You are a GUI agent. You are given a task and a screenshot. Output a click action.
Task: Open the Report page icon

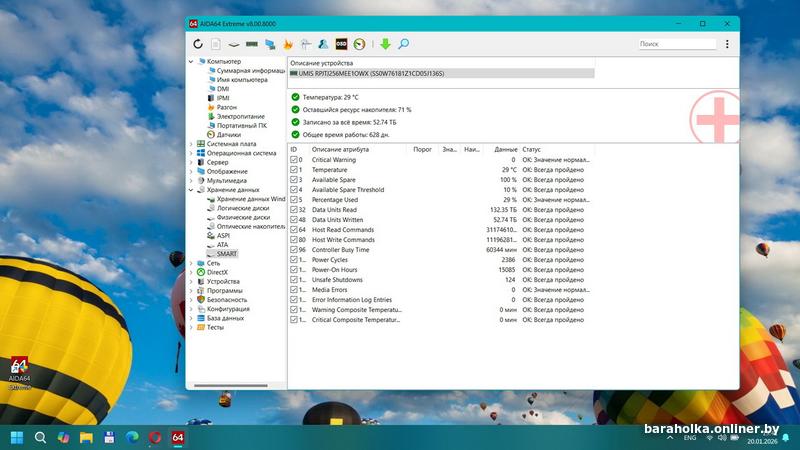[x=215, y=44]
